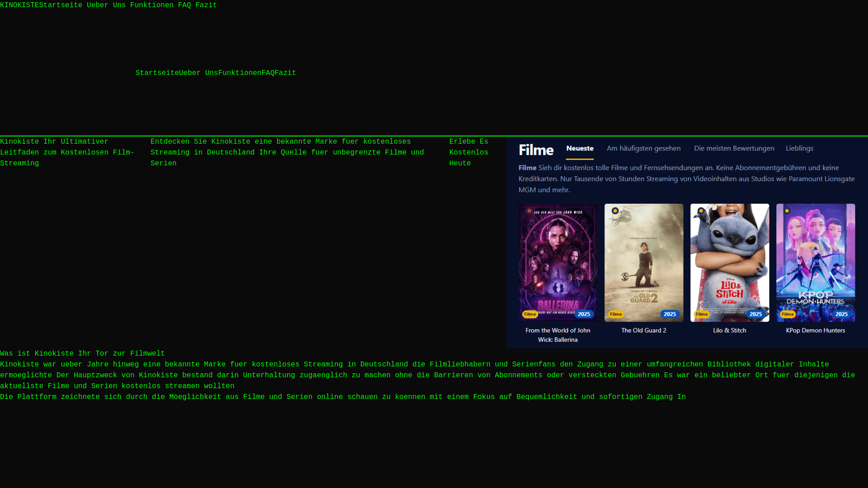Click 'KPop Demon Hunters' title text
Screen dimensions: 868x488
click(x=816, y=331)
